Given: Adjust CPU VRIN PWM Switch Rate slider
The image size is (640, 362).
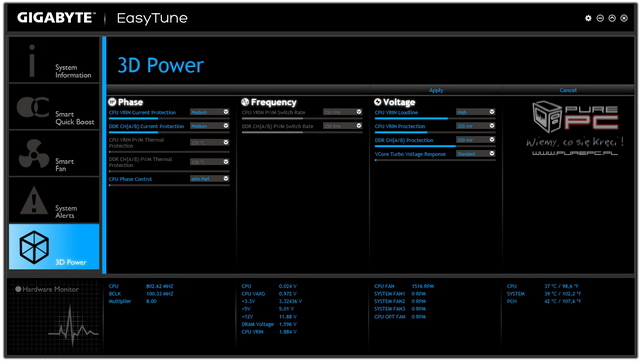Looking at the screenshot, I should 302,118.
